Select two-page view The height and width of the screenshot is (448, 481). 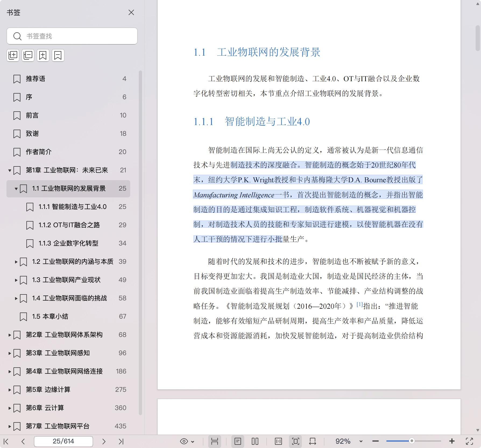[255, 441]
